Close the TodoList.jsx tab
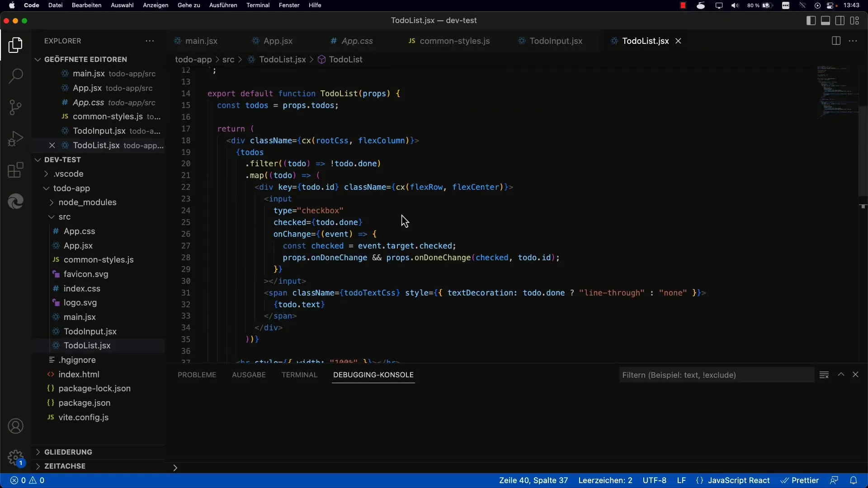The image size is (868, 488). (x=678, y=41)
